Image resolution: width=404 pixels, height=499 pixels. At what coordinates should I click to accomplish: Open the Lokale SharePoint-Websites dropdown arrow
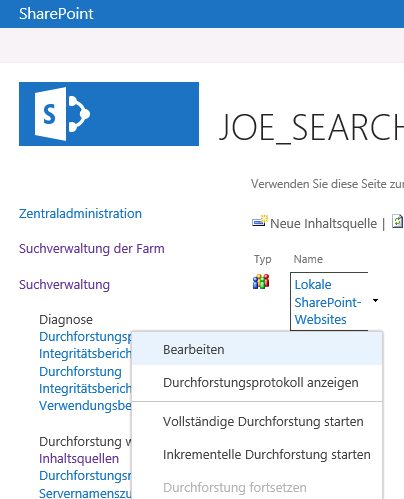(375, 301)
